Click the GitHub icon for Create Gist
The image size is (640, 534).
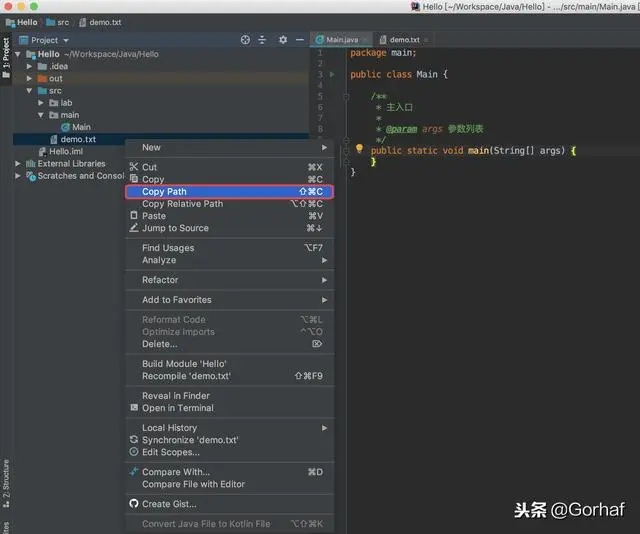(x=134, y=503)
